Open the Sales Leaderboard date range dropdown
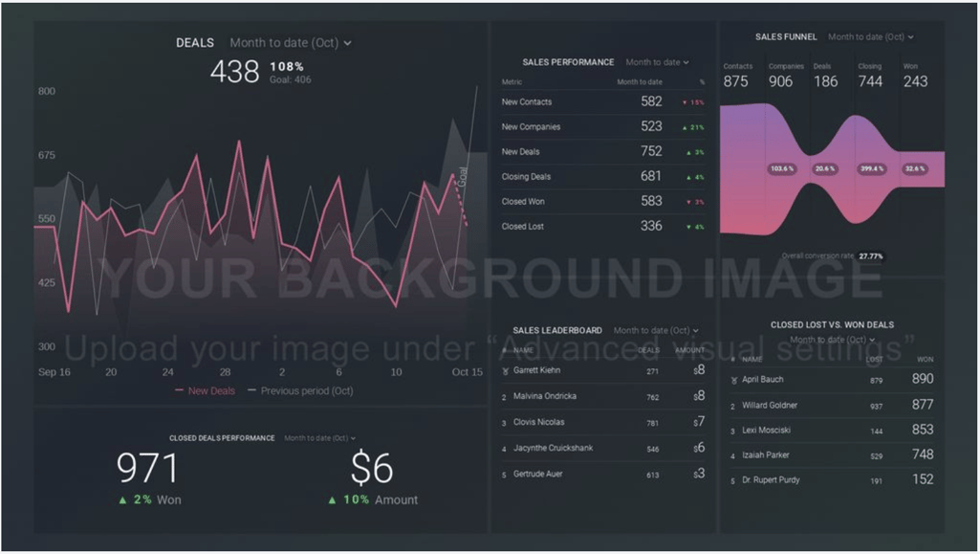This screenshot has height=554, width=980. 656,331
